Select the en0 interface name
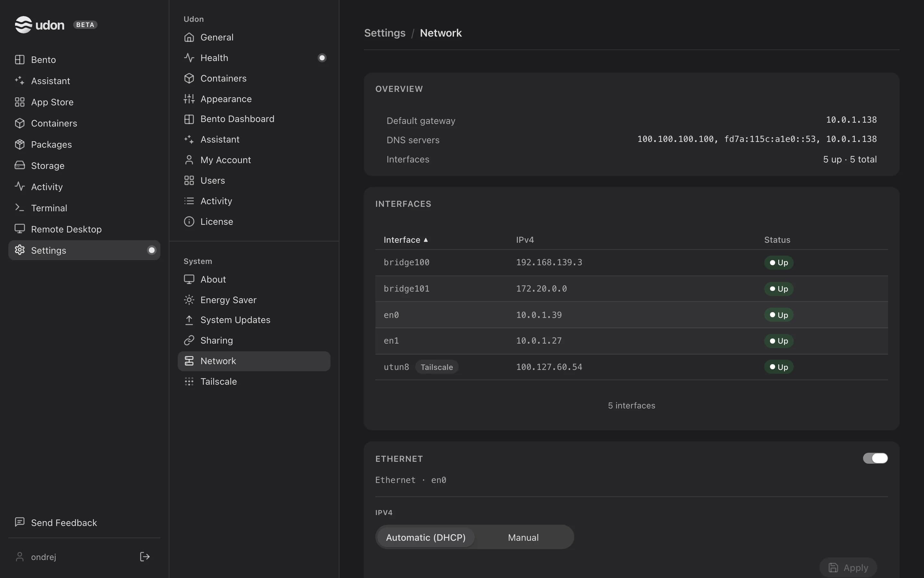Screen dimensions: 924x578 [391, 315]
